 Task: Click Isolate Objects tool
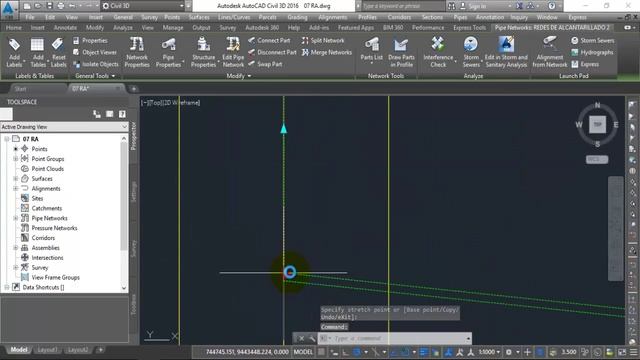pos(96,64)
